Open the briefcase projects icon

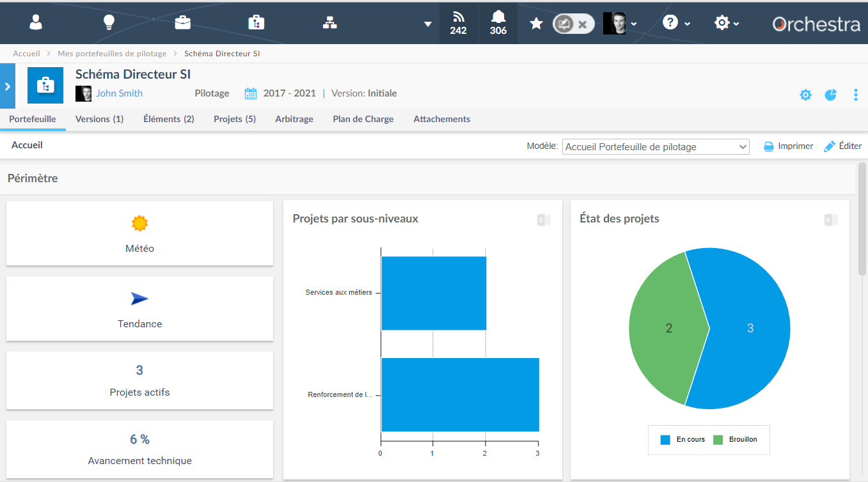click(x=182, y=22)
